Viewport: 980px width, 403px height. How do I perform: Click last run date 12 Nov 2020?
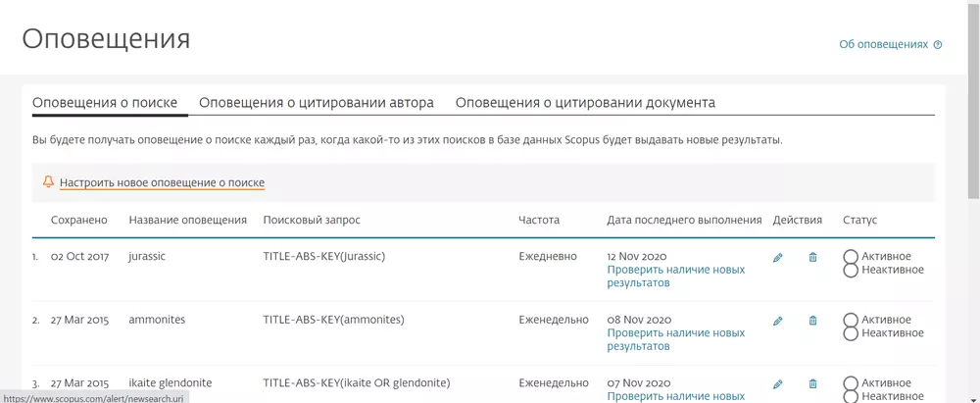(x=637, y=256)
